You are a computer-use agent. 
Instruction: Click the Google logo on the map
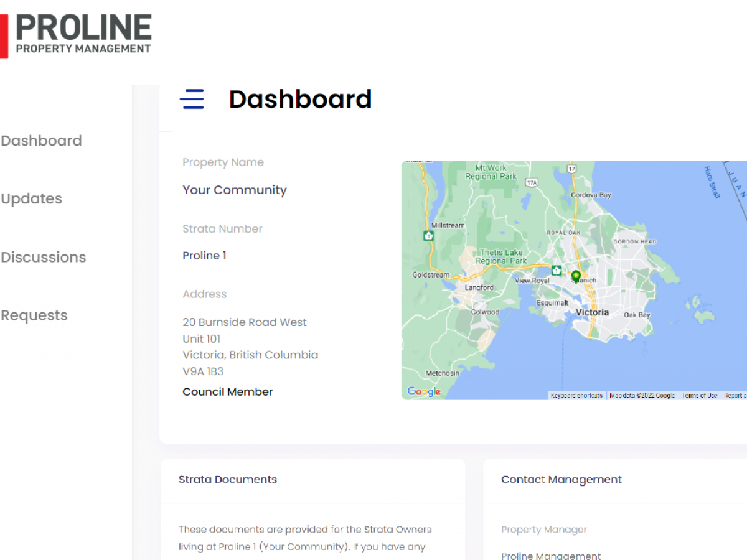tap(424, 392)
